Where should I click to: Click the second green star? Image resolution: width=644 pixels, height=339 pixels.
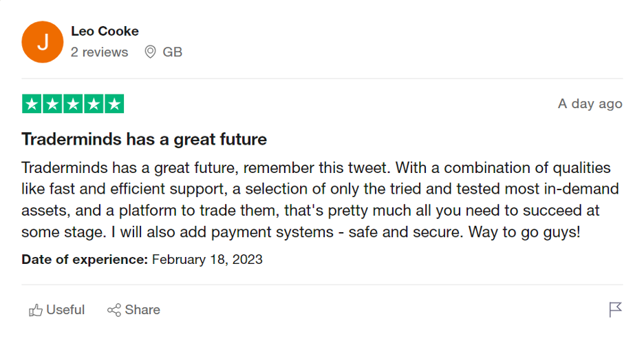[53, 104]
